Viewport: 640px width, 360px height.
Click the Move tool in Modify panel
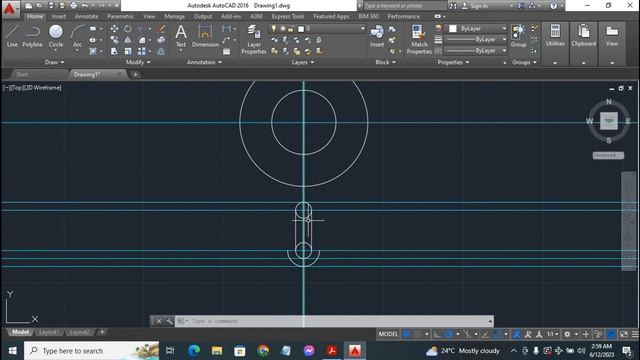(114, 29)
